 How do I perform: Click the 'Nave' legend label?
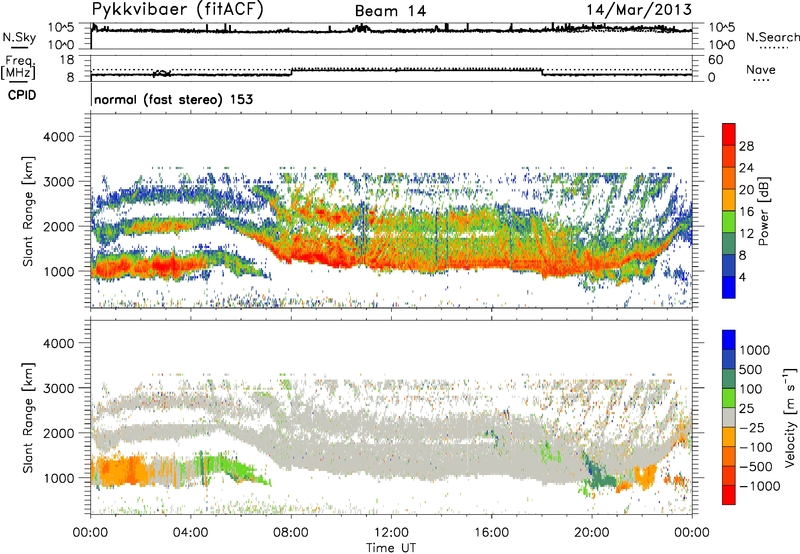tap(761, 69)
